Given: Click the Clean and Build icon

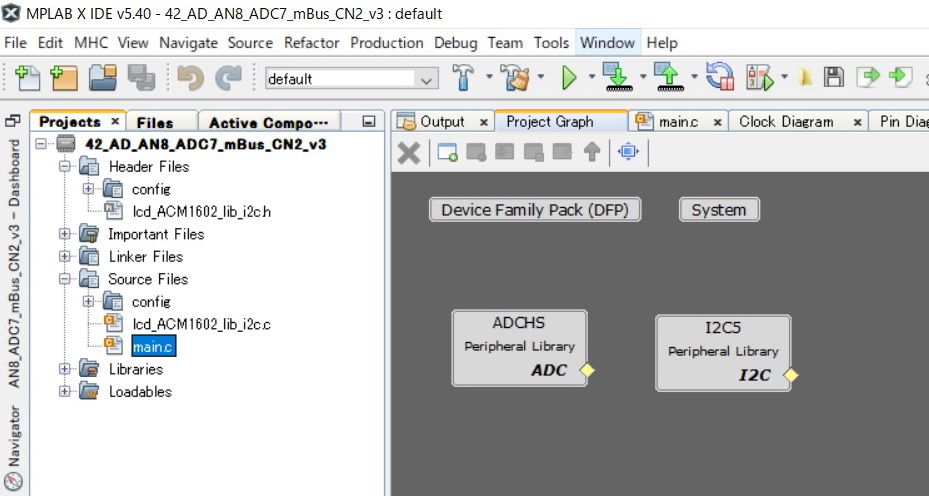Looking at the screenshot, I should (517, 78).
